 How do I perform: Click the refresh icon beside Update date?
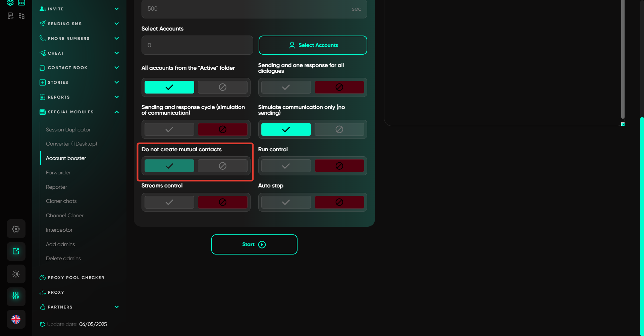coord(42,324)
